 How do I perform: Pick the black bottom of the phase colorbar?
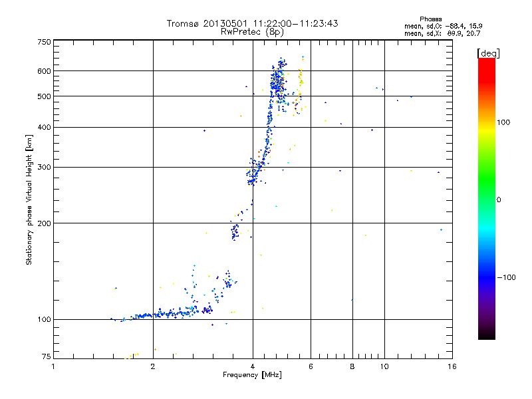pos(487,334)
